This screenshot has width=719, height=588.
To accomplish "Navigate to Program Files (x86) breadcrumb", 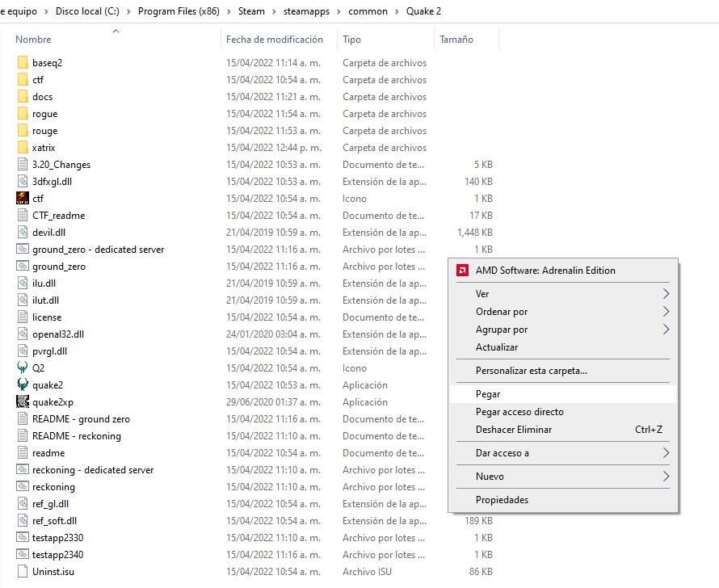I will pos(179,11).
